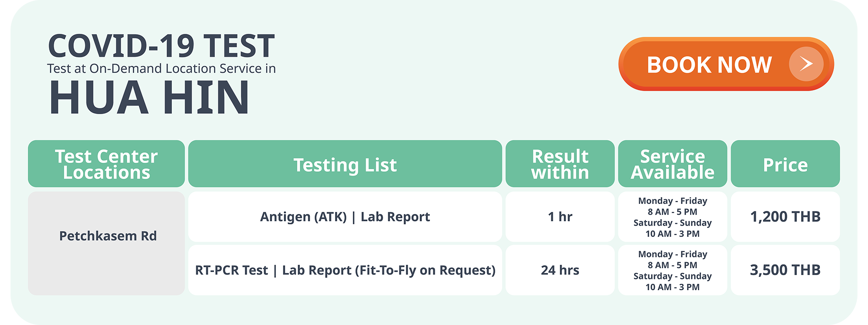Click the RT-PCR Test label
The width and height of the screenshot is (868, 325).
coord(231,270)
